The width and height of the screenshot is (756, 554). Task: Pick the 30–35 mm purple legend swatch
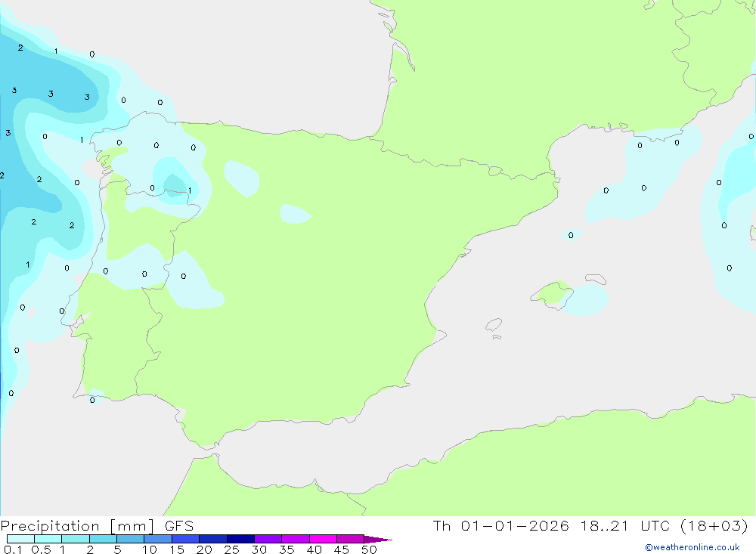[x=268, y=539]
